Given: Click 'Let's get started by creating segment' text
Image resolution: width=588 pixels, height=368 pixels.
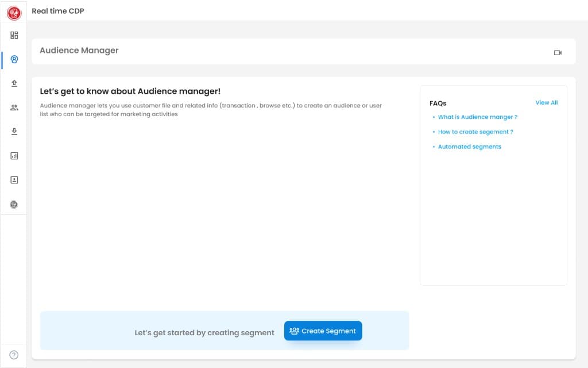Looking at the screenshot, I should pos(204,333).
